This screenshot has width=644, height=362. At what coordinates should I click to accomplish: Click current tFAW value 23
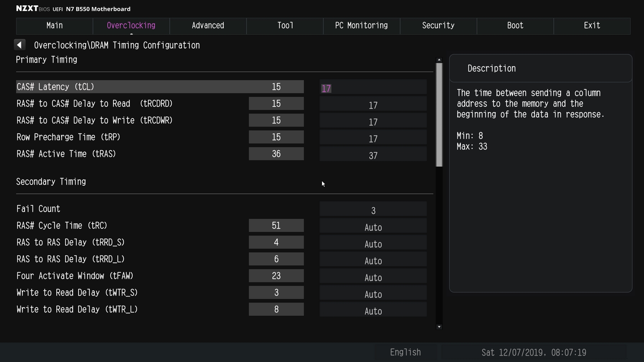[276, 276]
